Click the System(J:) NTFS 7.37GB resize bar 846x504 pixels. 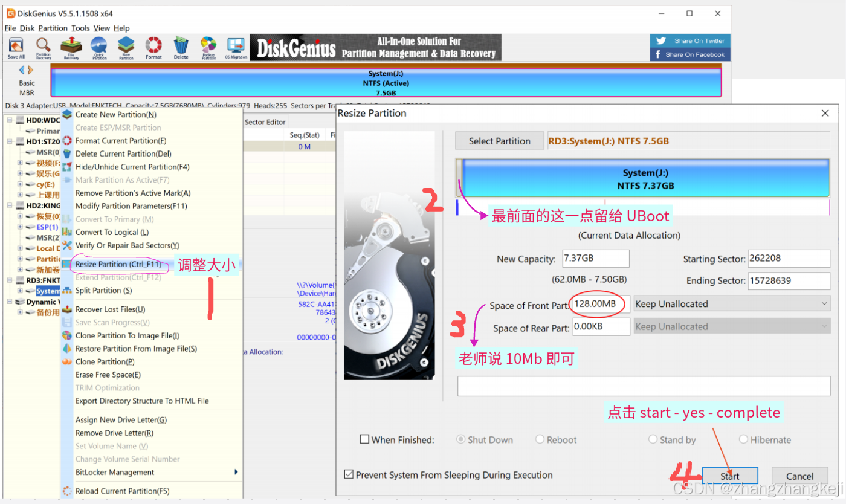pos(646,179)
